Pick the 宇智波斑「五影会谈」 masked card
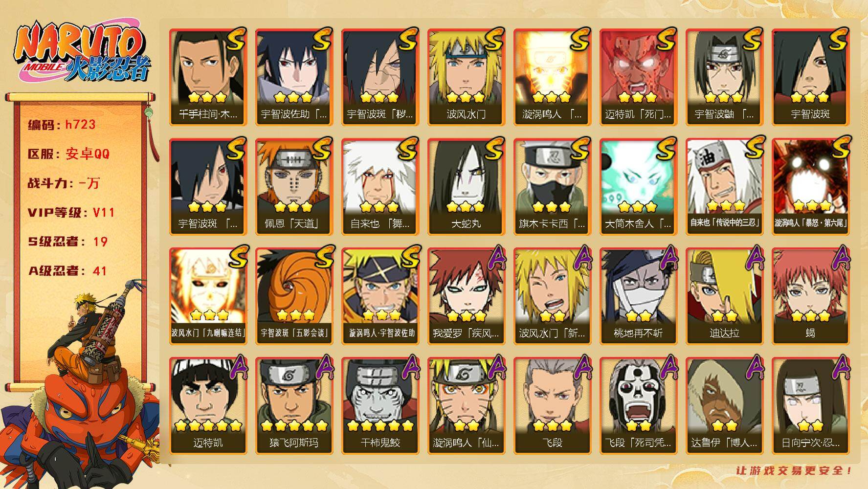868x489 pixels. (x=294, y=296)
